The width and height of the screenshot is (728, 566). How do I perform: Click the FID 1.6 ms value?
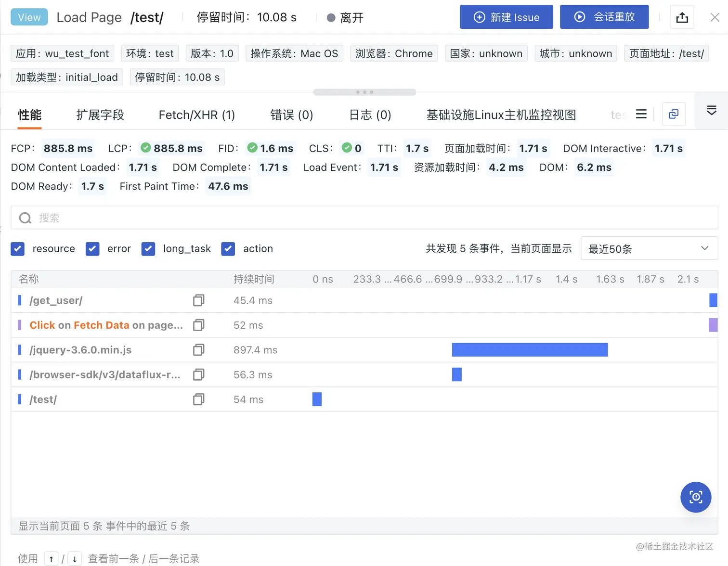coord(270,148)
